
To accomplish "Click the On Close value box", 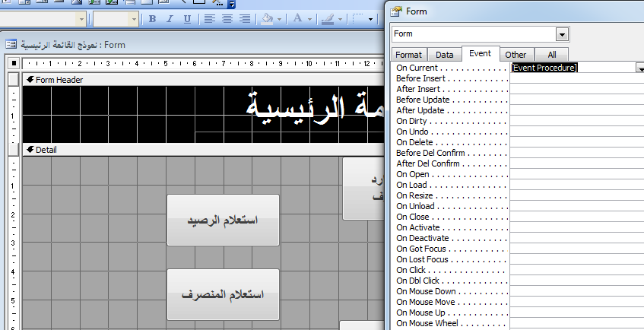I will 576,217.
